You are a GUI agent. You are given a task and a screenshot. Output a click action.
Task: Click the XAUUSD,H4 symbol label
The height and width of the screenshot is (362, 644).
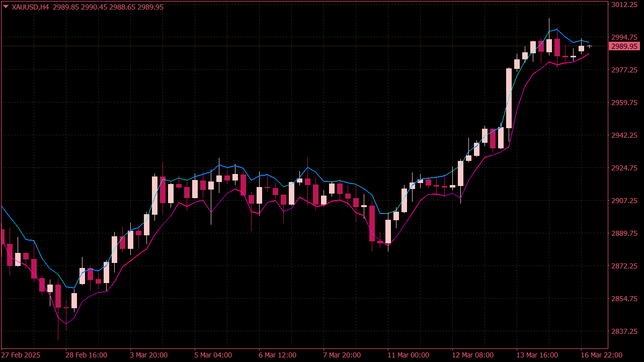click(30, 7)
